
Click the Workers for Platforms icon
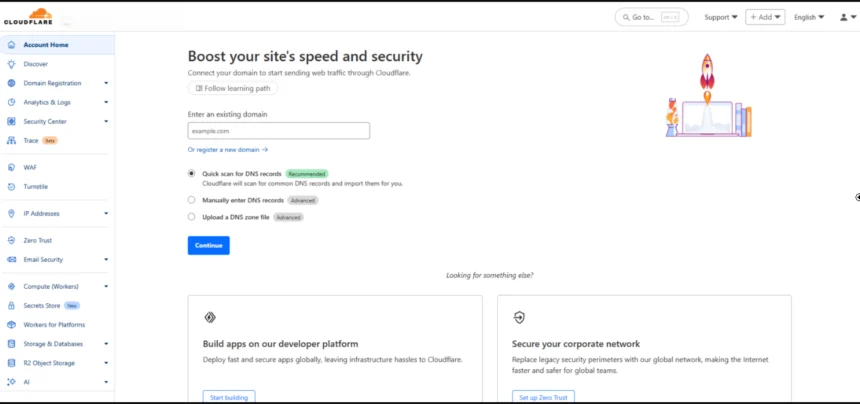pos(11,325)
